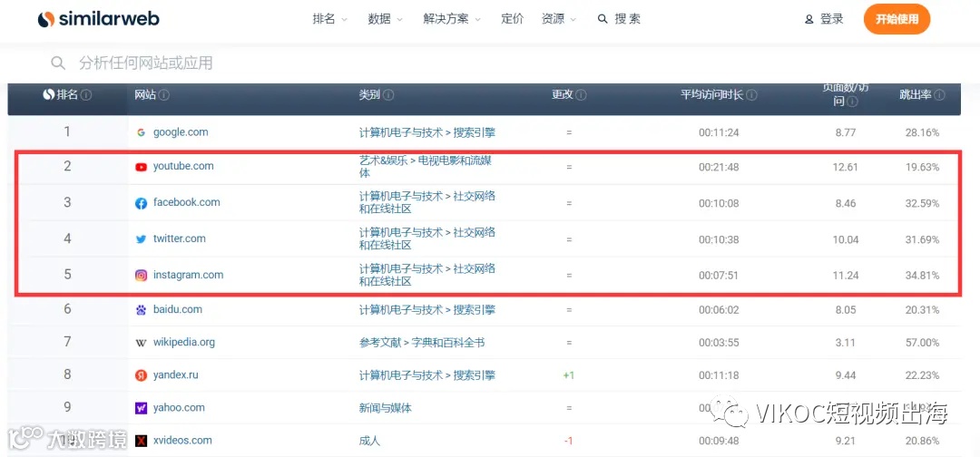Open the 新闻与媒体 category link
Image resolution: width=980 pixels, height=457 pixels.
(385, 408)
